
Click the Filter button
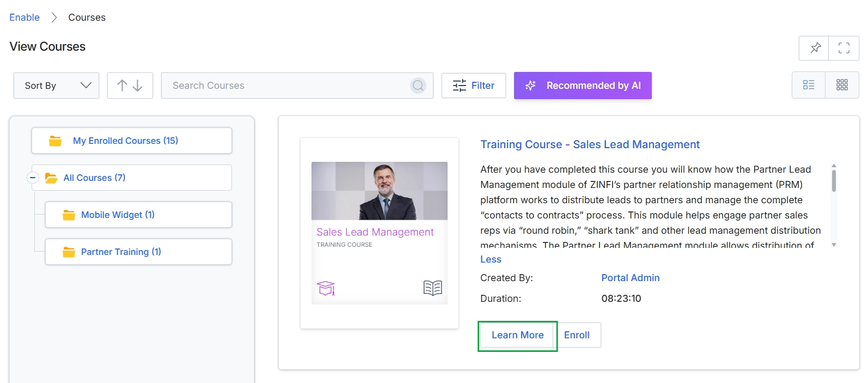pyautogui.click(x=474, y=86)
